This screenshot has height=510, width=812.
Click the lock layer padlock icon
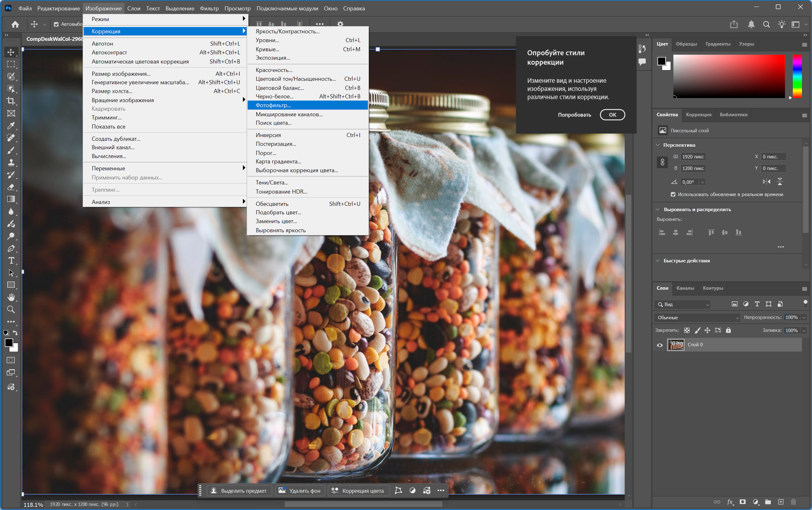click(x=728, y=330)
